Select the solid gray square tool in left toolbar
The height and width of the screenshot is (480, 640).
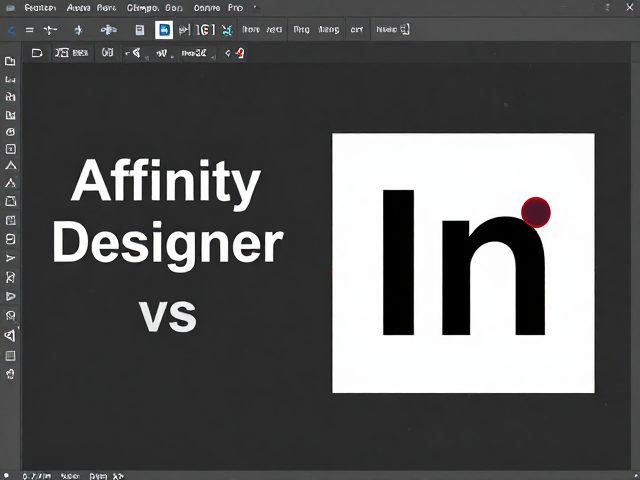11,356
